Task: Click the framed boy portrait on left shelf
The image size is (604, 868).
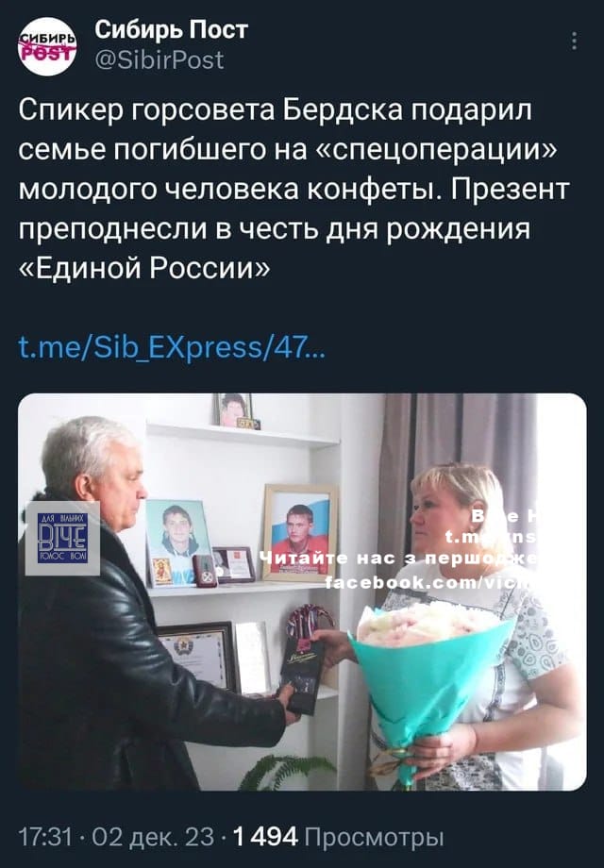Action: (177, 542)
